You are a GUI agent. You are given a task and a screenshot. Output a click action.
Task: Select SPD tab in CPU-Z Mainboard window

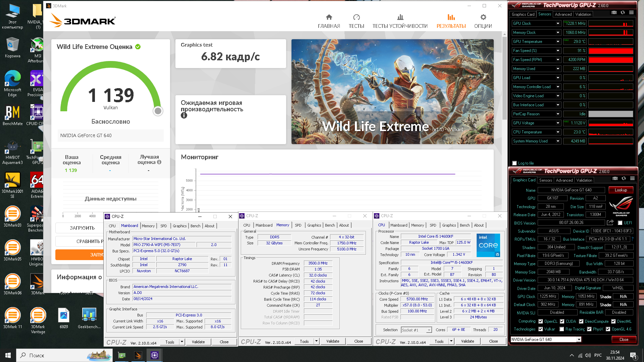pyautogui.click(x=163, y=226)
